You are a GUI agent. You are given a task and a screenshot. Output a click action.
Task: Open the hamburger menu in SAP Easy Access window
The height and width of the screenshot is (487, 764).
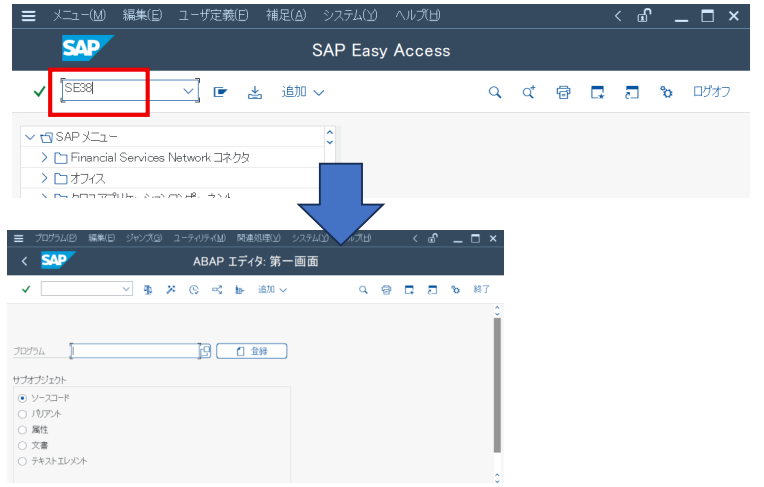(29, 16)
